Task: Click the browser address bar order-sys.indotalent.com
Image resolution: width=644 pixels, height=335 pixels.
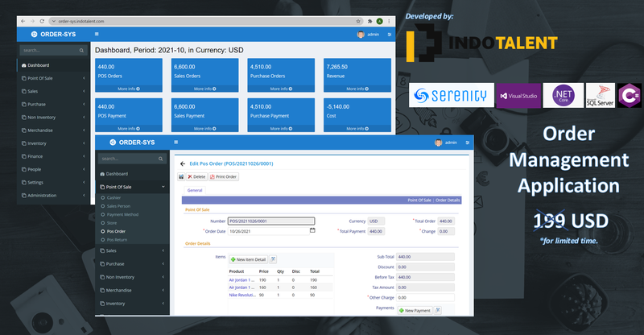Action: [x=204, y=21]
